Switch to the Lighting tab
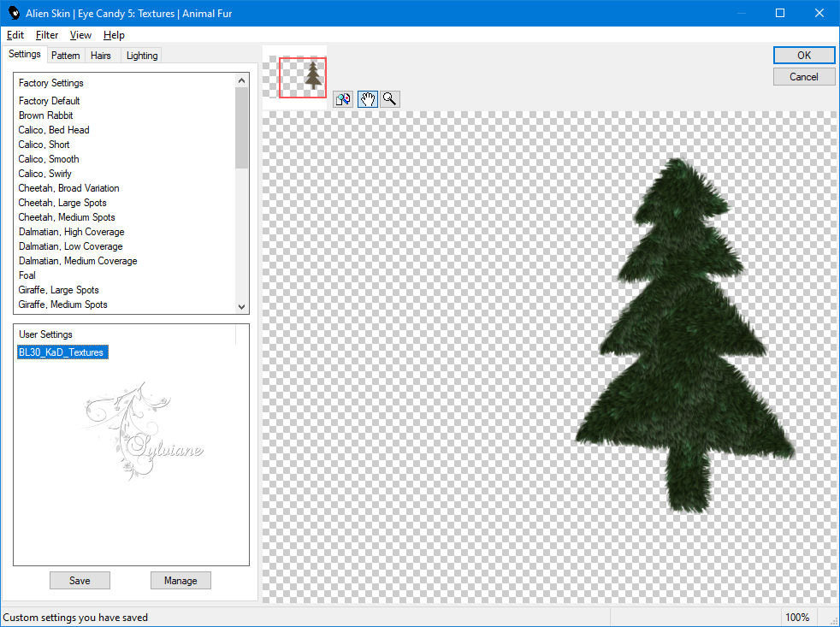 (141, 56)
